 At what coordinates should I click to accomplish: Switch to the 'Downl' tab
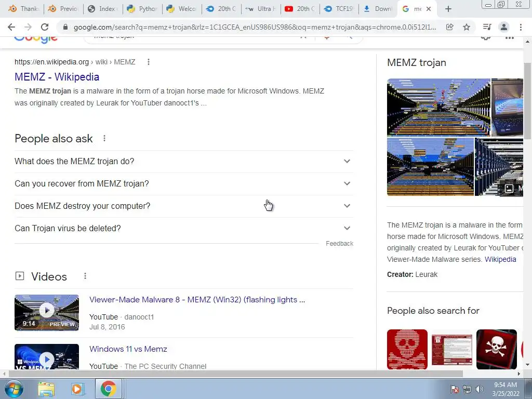(x=378, y=9)
